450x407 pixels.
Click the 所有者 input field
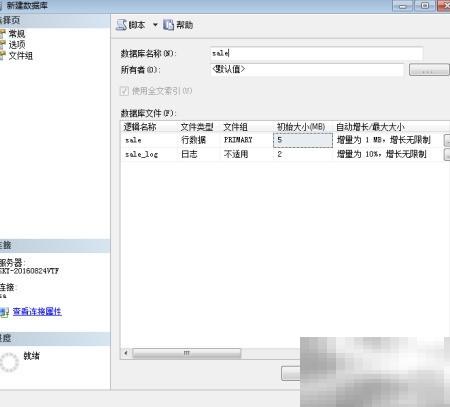tap(307, 70)
